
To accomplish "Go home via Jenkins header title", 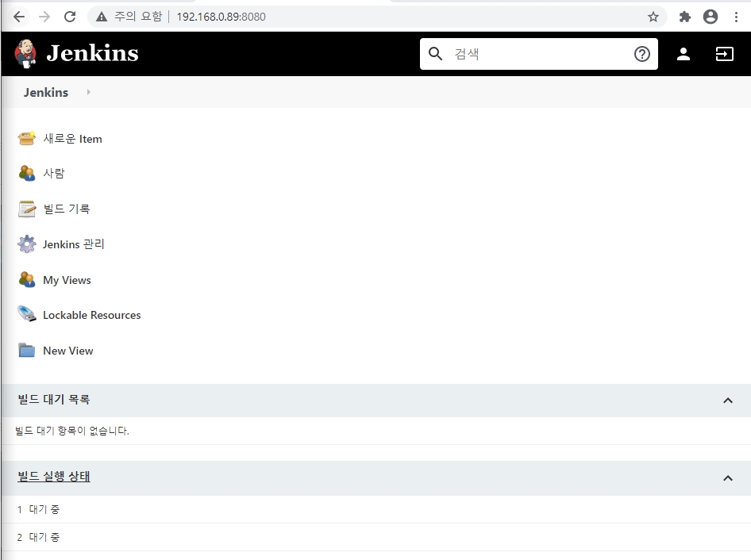I will 92,53.
